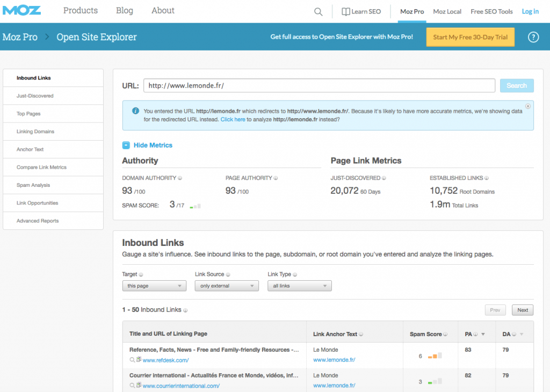Click www.lemonde.fr/ anchor in refdesk row
This screenshot has width=550, height=392.
334,360
